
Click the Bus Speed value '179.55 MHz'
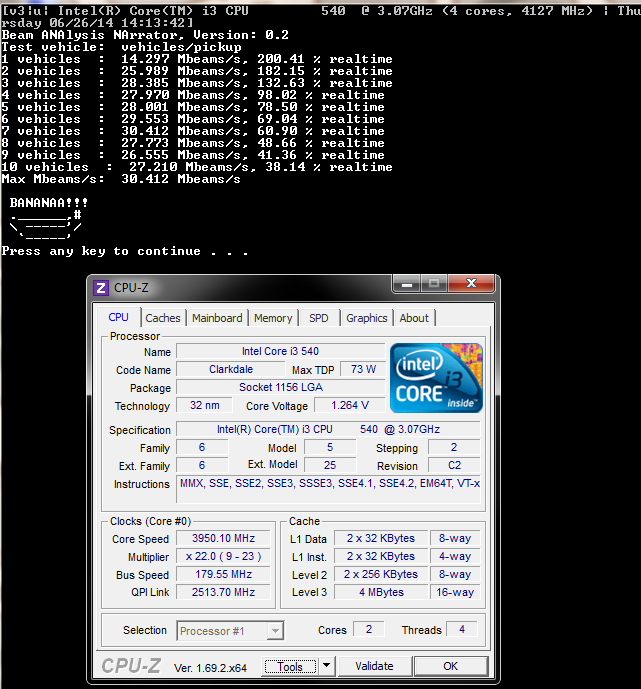pos(223,574)
